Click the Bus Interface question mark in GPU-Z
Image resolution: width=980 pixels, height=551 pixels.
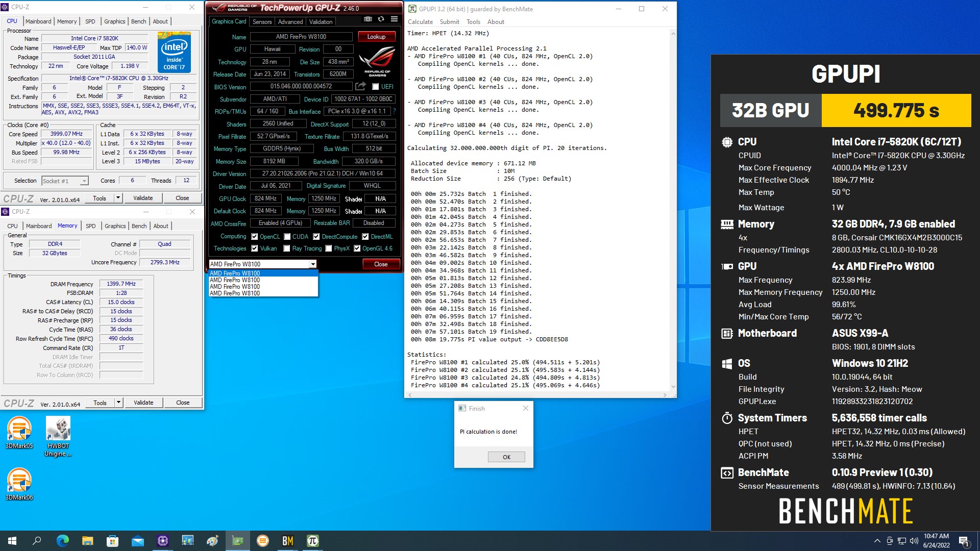[394, 111]
